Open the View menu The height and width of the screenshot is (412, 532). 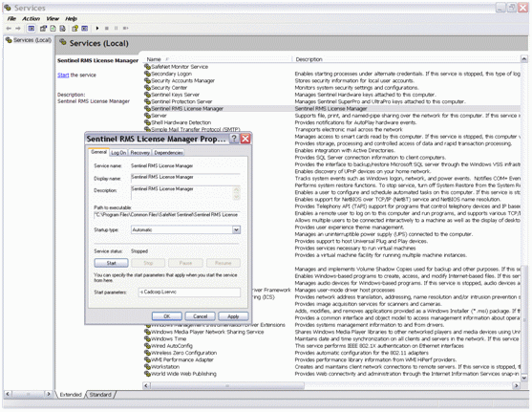(x=53, y=19)
